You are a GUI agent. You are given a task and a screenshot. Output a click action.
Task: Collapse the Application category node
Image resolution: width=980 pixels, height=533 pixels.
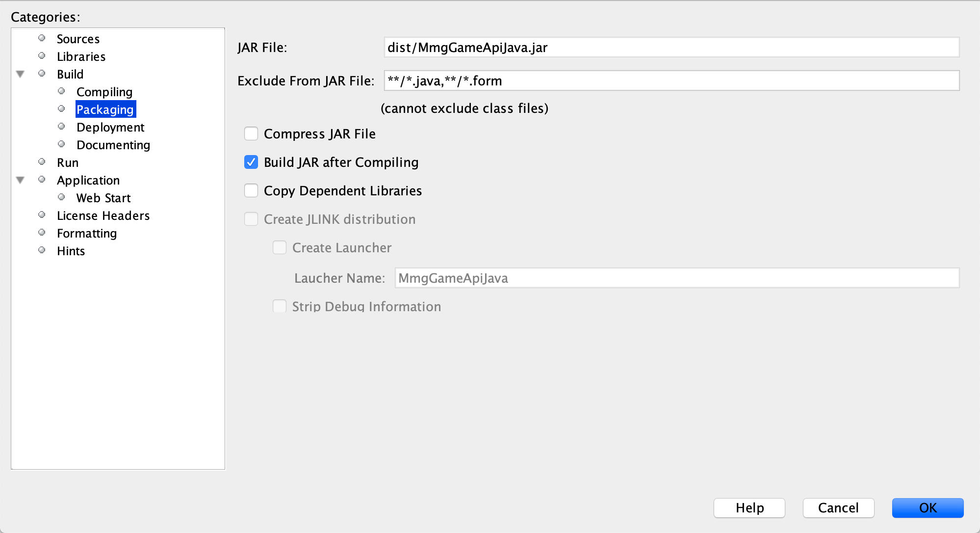coord(20,180)
